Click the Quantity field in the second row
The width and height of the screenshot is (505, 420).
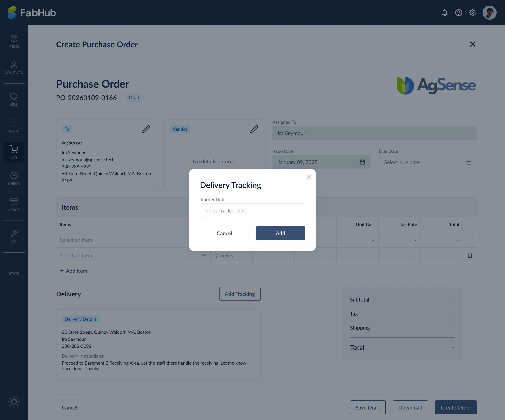[x=231, y=255]
